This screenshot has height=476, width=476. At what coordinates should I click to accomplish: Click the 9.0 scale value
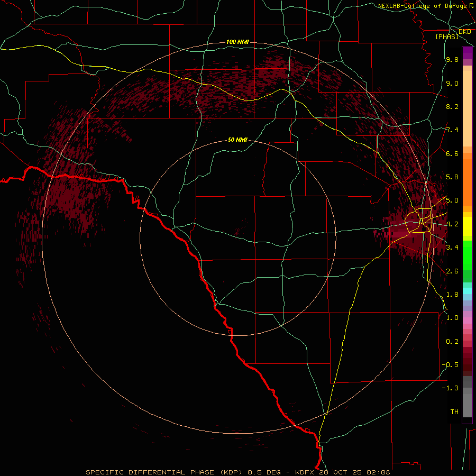[452, 83]
